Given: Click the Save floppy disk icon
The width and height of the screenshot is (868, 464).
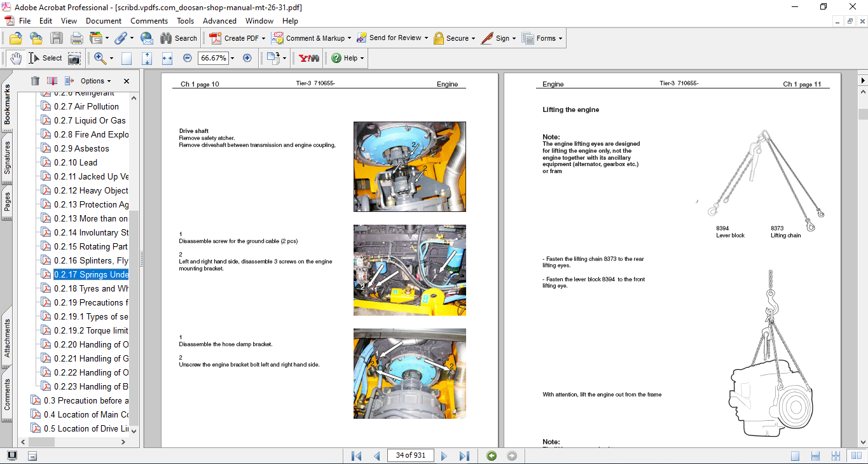Looking at the screenshot, I should click(57, 38).
